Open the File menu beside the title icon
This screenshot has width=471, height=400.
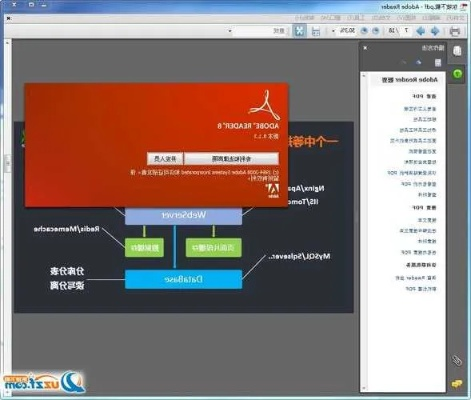click(x=455, y=18)
